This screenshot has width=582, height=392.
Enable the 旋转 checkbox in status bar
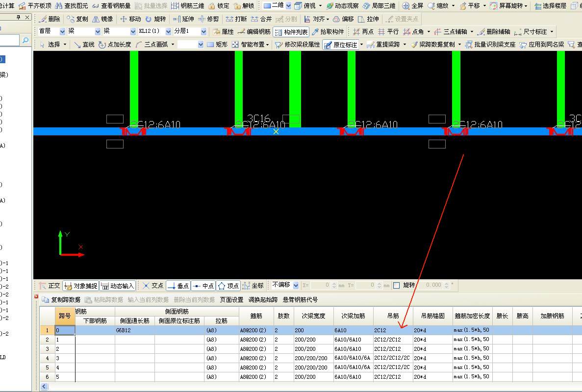396,285
